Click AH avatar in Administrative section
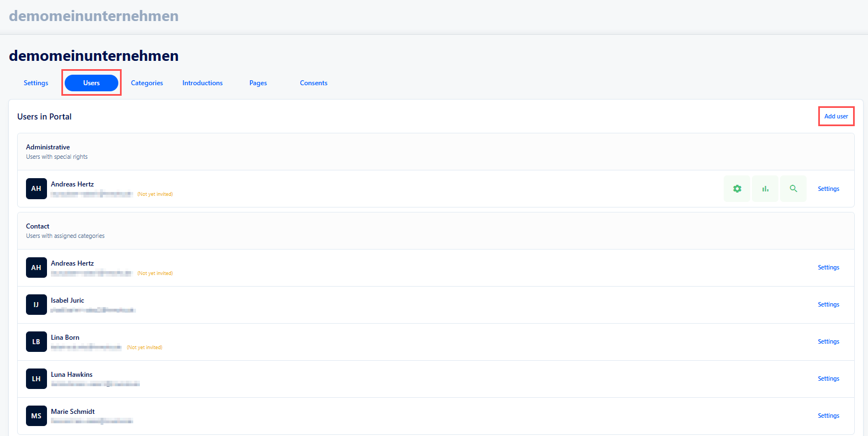868x436 pixels. (36, 189)
